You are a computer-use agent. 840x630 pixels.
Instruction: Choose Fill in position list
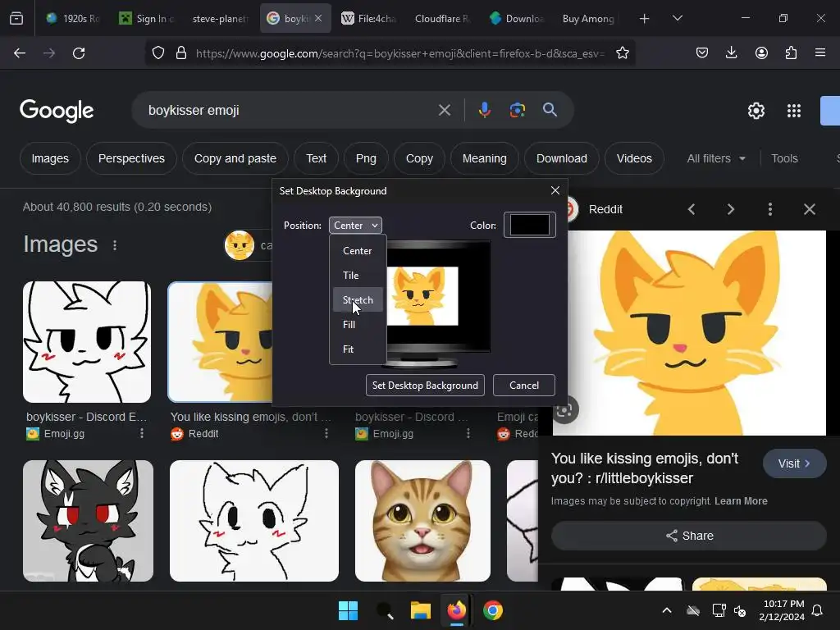tap(358, 325)
